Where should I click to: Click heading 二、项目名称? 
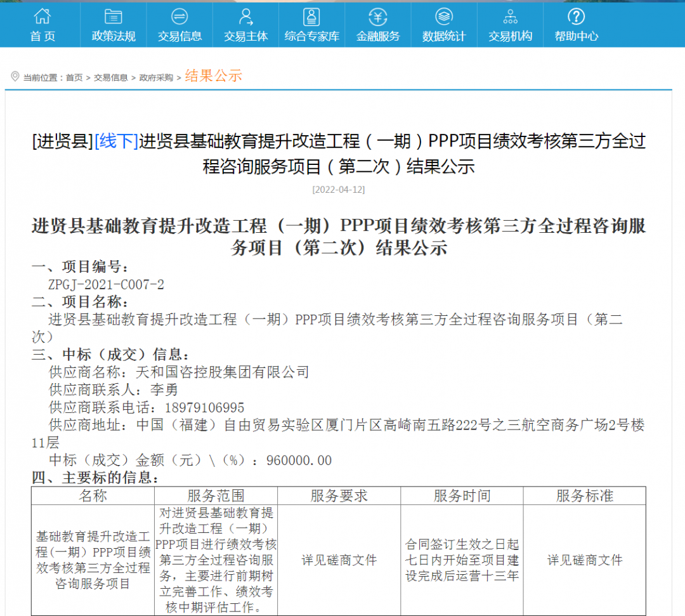click(80, 302)
